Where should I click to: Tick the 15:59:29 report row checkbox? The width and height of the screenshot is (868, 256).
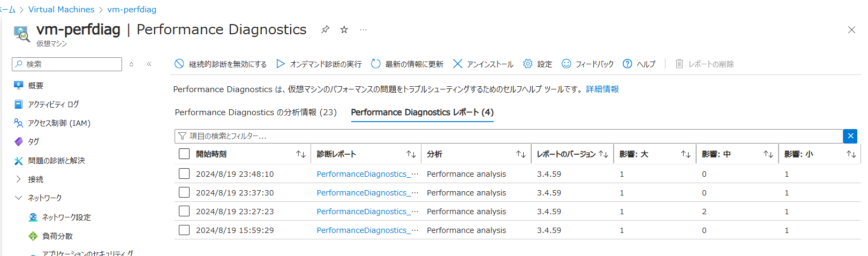184,230
